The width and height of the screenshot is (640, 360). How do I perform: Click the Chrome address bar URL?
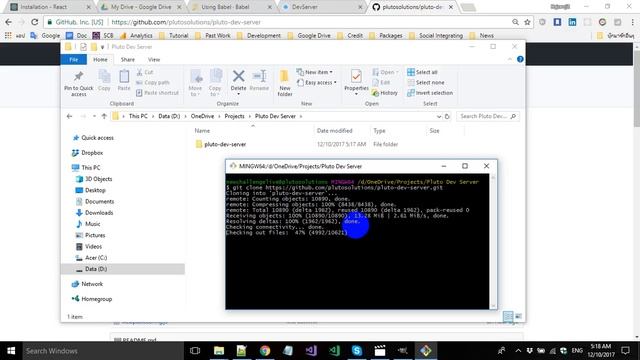[186, 22]
